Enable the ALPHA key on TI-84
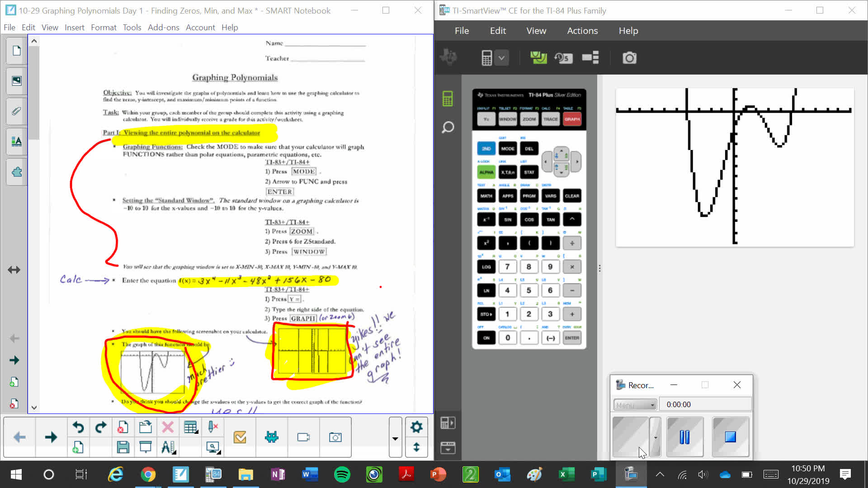This screenshot has height=488, width=868. (x=486, y=172)
